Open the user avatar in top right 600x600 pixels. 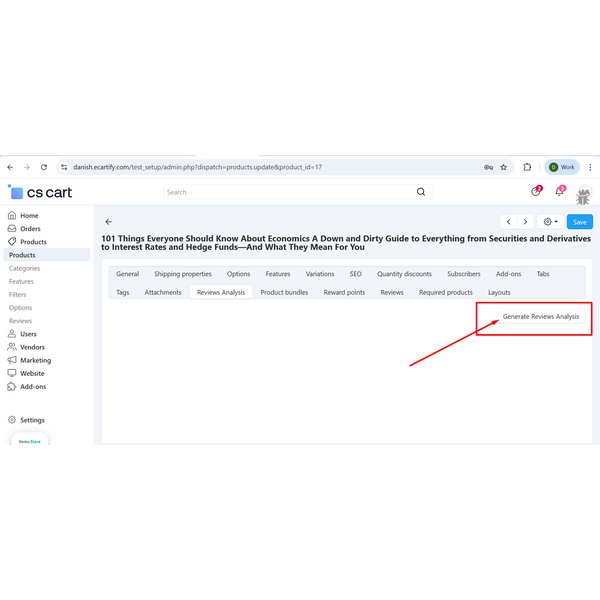point(583,193)
